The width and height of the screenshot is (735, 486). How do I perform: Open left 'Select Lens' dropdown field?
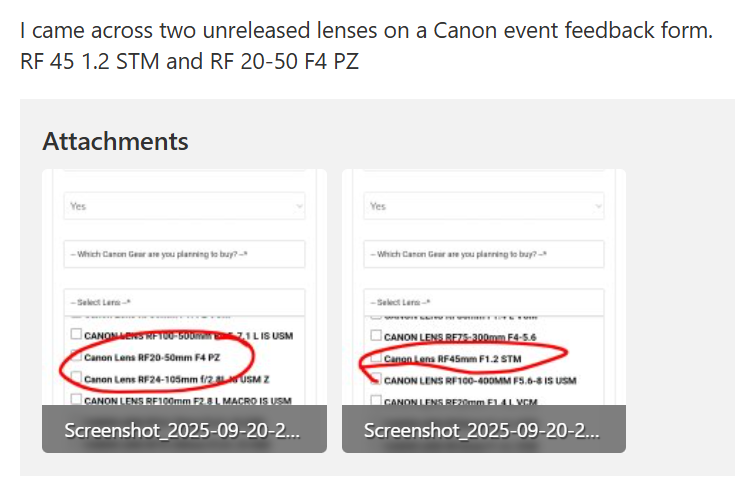pyautogui.click(x=184, y=302)
